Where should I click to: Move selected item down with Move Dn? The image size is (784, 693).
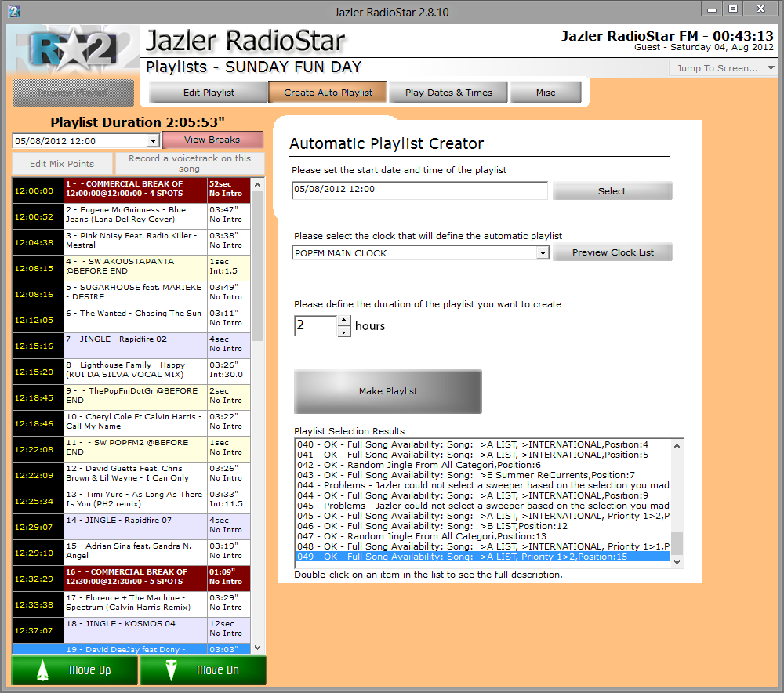click(202, 670)
